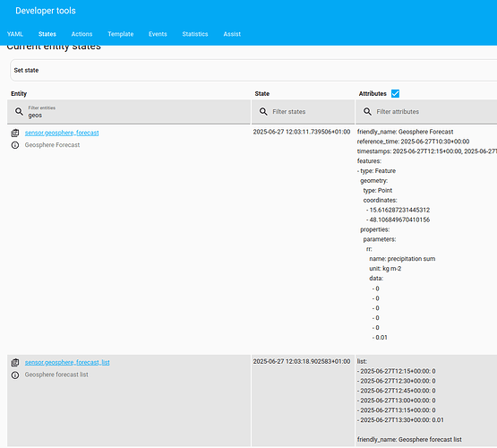The image size is (497, 448).
Task: Click the - type: Feature line
Action: coord(376,171)
